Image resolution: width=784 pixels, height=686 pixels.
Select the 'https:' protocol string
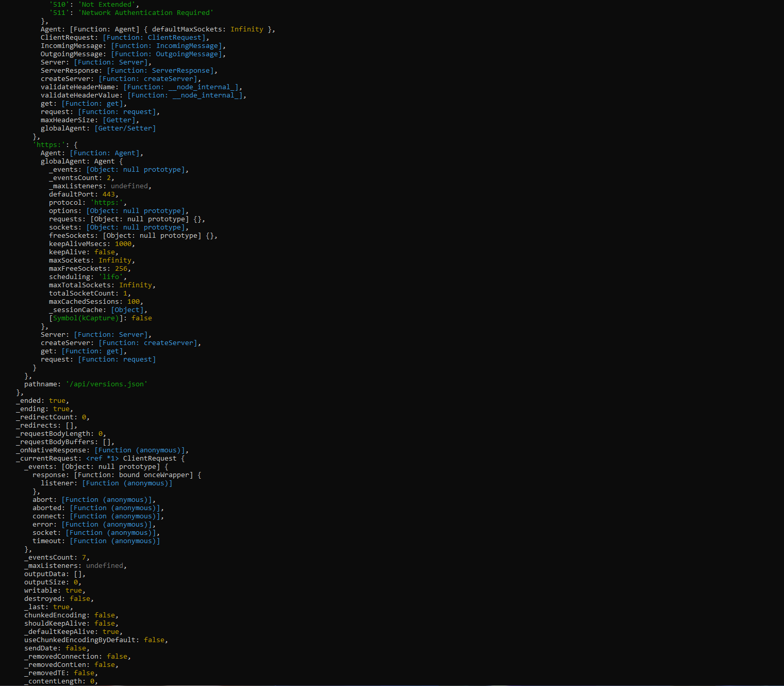click(49, 144)
